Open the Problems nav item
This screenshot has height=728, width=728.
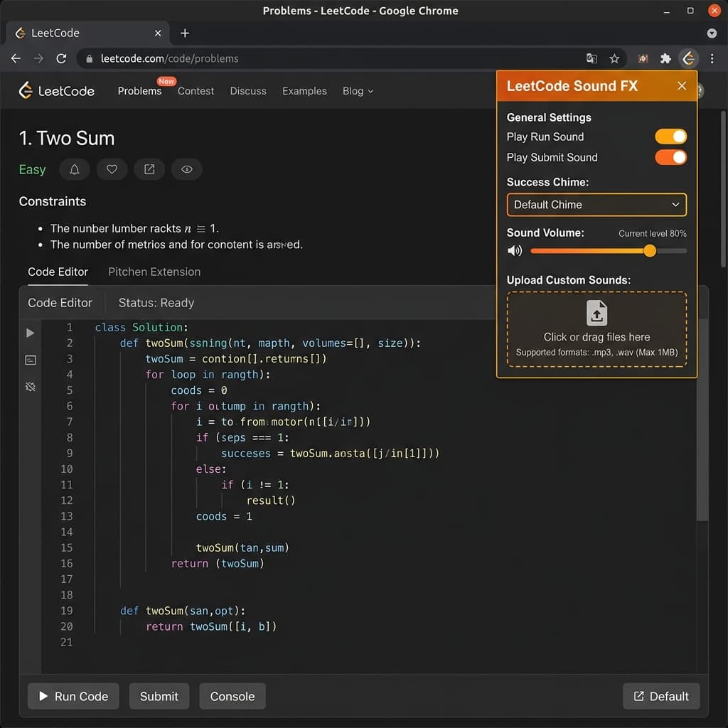[x=139, y=91]
